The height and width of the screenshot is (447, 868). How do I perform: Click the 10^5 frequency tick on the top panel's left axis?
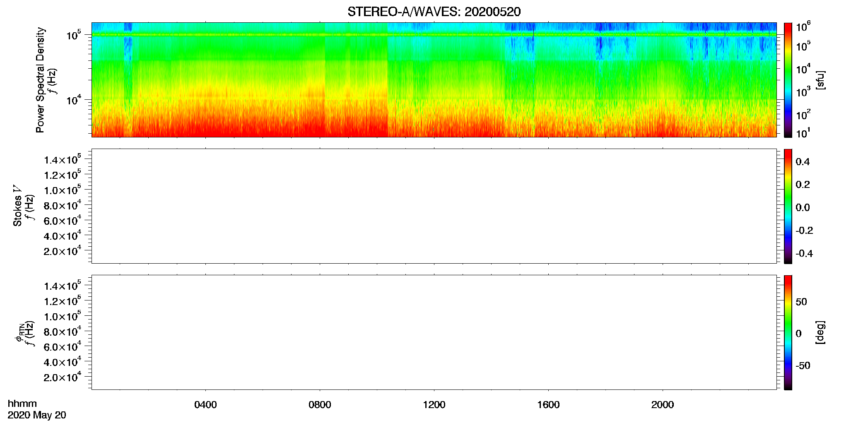pos(74,35)
